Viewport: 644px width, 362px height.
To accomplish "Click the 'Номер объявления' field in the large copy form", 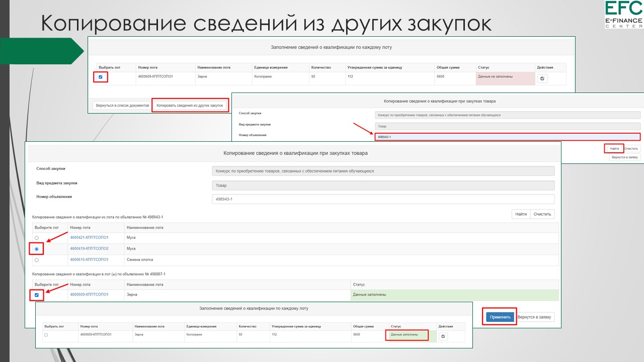I will tap(383, 199).
